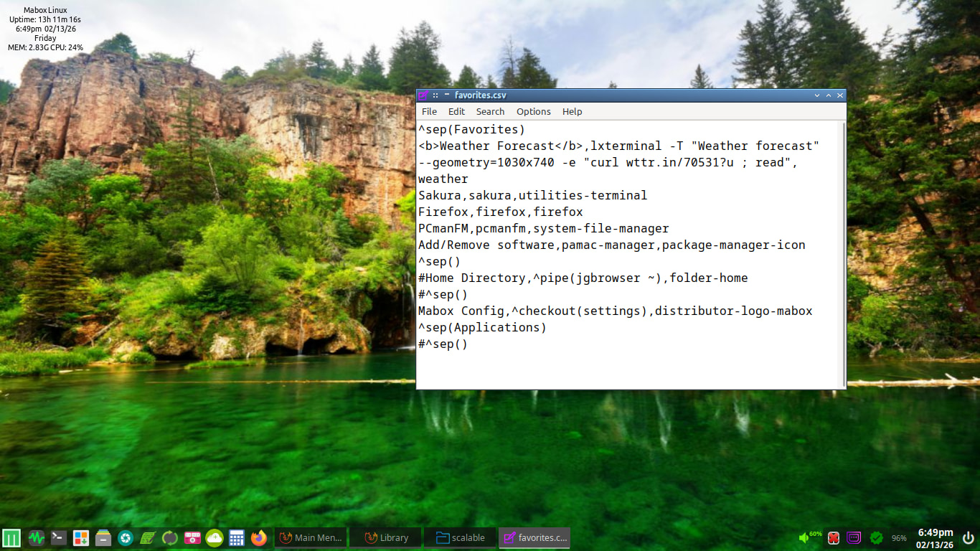Switch to the scalable folder window
The height and width of the screenshot is (551, 980).
point(460,537)
